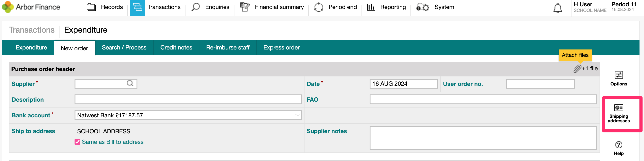Click into the Description text field

(188, 100)
